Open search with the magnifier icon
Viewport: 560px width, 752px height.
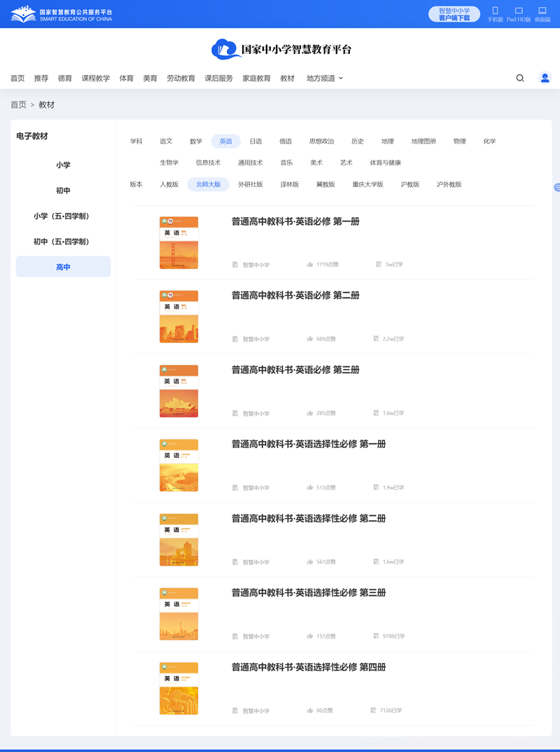(519, 78)
